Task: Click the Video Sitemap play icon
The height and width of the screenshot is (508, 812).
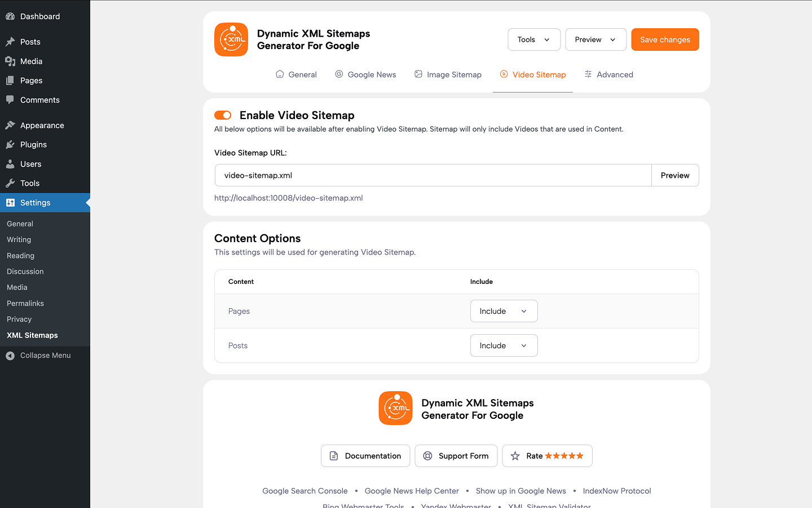Action: click(502, 74)
